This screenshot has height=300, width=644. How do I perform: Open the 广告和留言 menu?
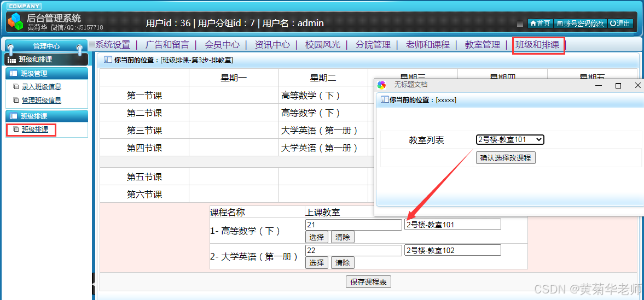pos(167,45)
